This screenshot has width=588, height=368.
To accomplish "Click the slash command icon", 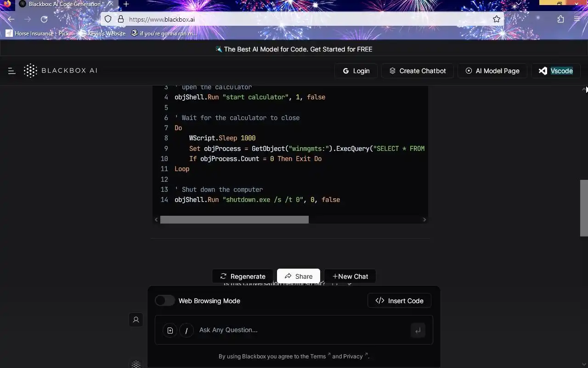I will point(186,330).
